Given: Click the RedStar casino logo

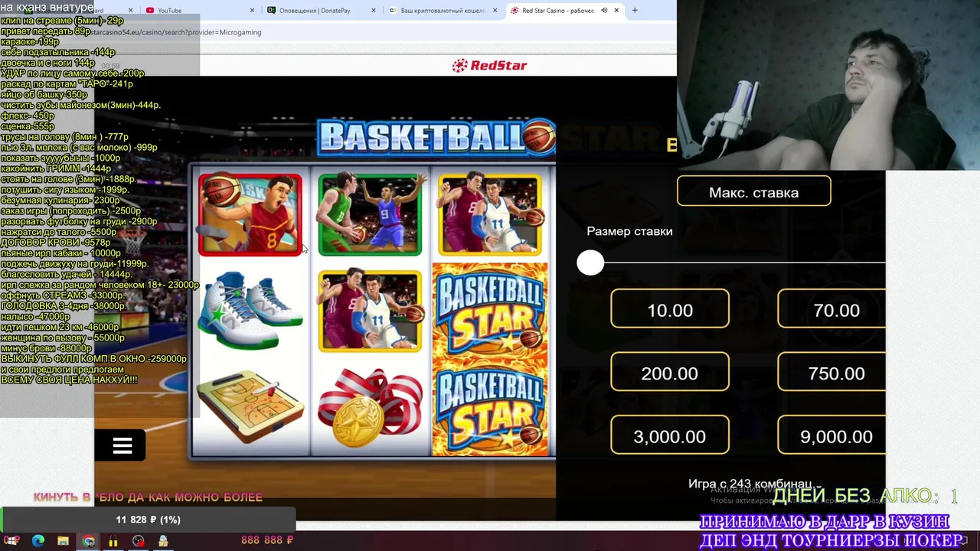Looking at the screenshot, I should pos(490,66).
